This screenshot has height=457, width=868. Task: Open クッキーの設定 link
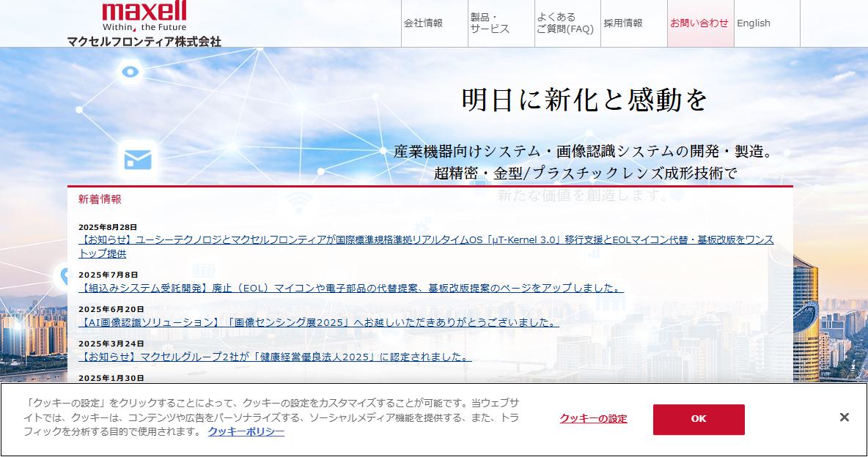[593, 419]
